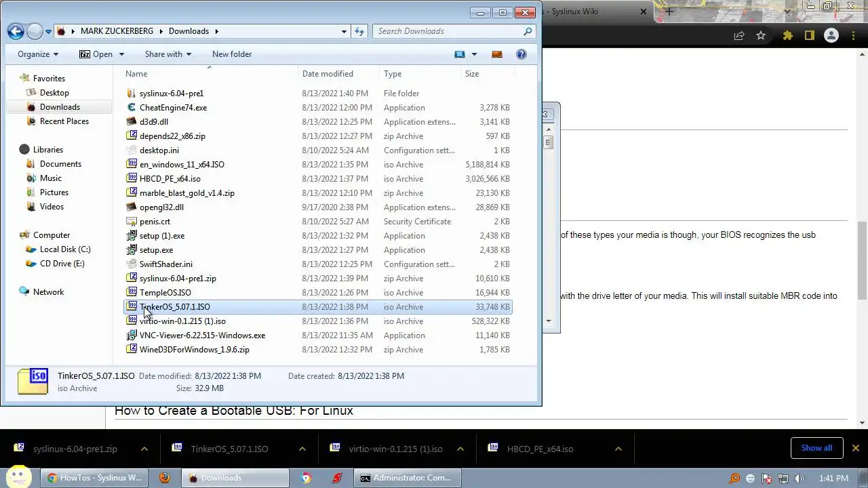Click New folder button
Viewport: 868px width, 488px height.
coord(232,54)
